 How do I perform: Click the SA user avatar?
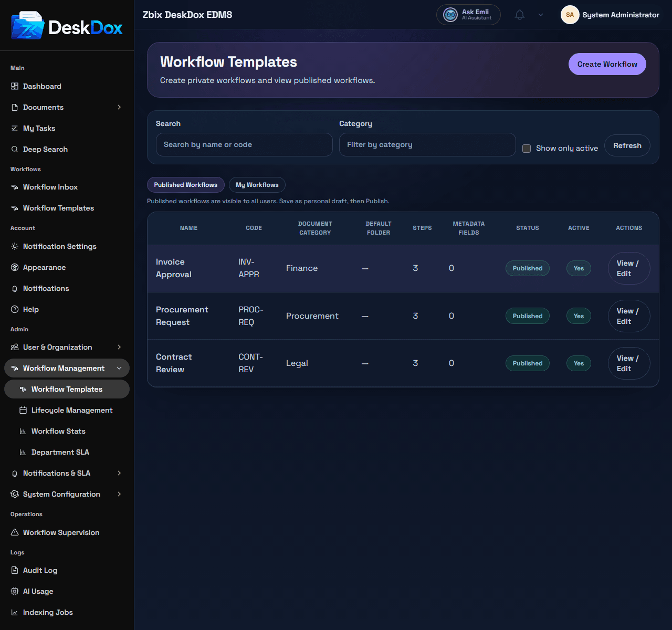pos(570,15)
